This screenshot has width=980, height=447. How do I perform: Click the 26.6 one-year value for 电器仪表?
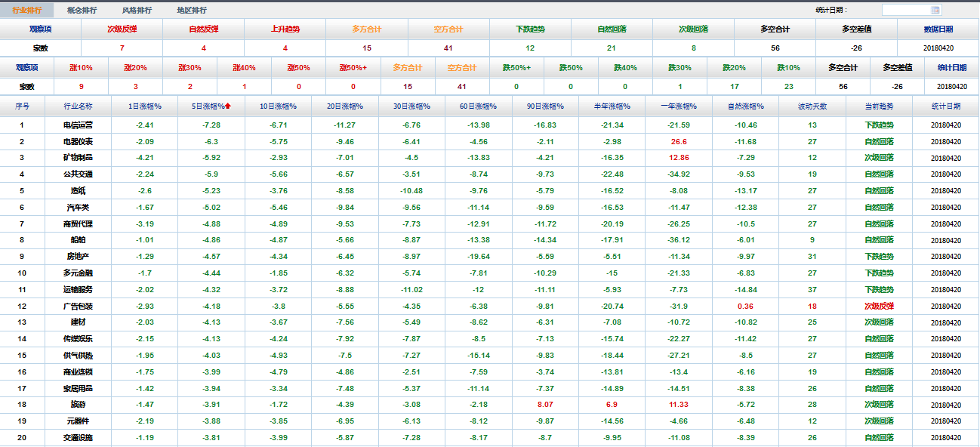pyautogui.click(x=679, y=142)
